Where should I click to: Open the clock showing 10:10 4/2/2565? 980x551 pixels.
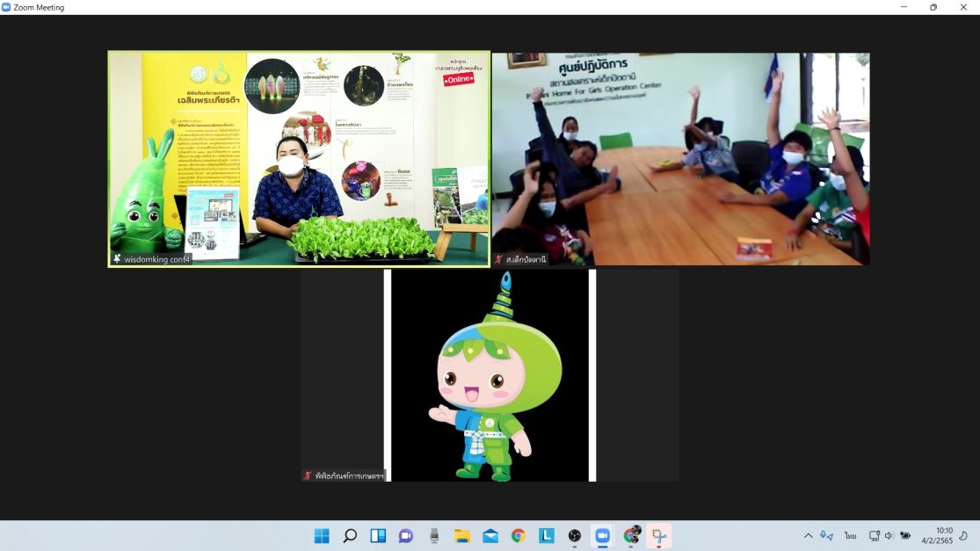pos(937,536)
